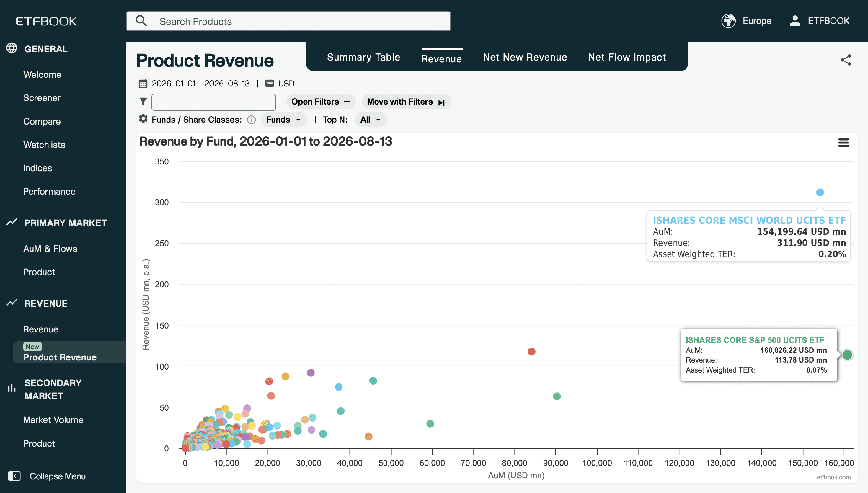Viewport: 868px width, 493px height.
Task: Click the SECONDARY MARKET bar chart icon
Action: [12, 388]
